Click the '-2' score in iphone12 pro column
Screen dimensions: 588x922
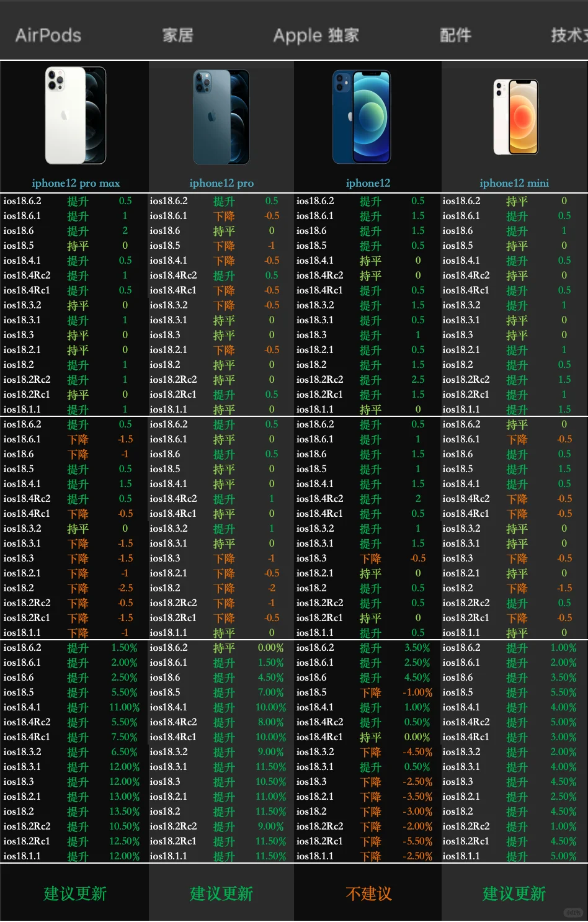(271, 588)
